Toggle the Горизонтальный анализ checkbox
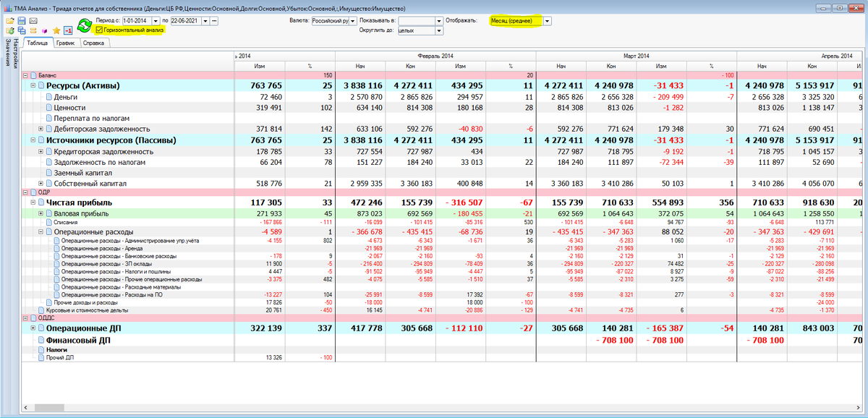Screen dimensions: 868x418 99,30
